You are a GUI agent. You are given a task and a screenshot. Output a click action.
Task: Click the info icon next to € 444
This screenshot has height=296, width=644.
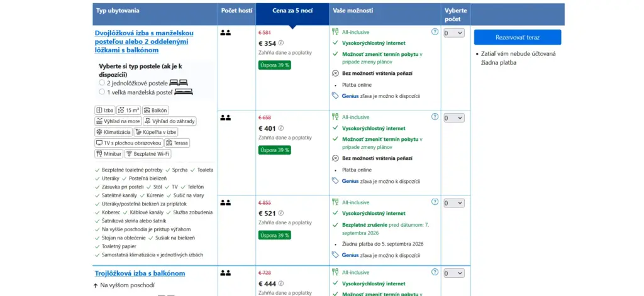(x=281, y=283)
